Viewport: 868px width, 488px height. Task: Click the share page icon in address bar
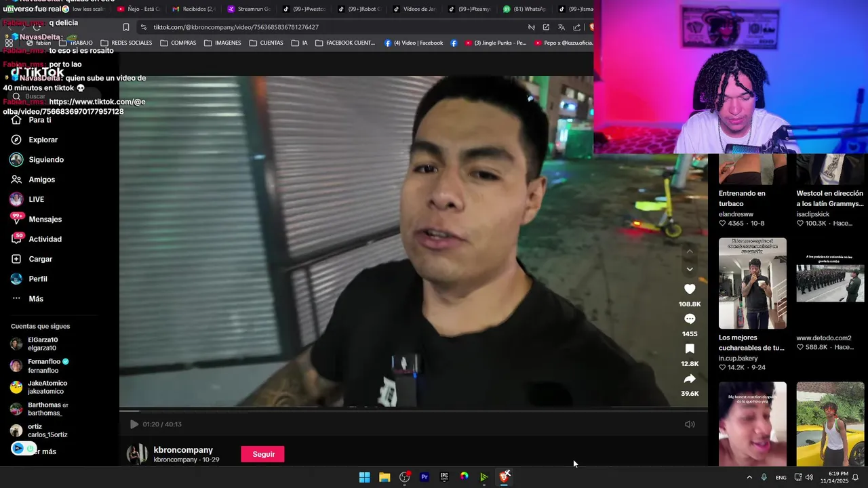tap(576, 27)
